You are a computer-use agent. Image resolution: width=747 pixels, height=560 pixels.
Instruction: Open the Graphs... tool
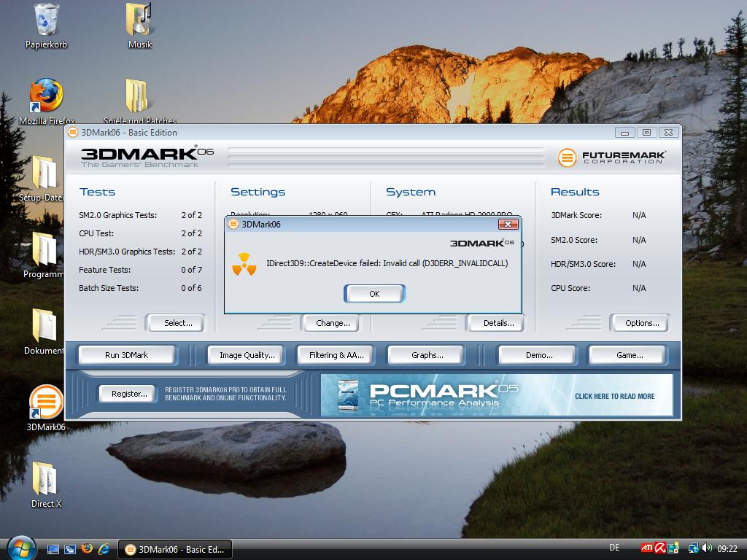pyautogui.click(x=426, y=355)
